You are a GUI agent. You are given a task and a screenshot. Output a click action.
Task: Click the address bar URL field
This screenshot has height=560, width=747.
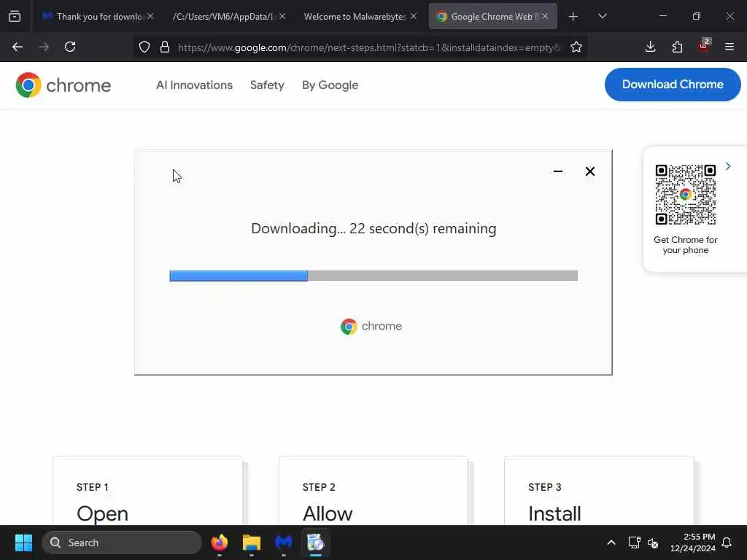click(x=368, y=47)
